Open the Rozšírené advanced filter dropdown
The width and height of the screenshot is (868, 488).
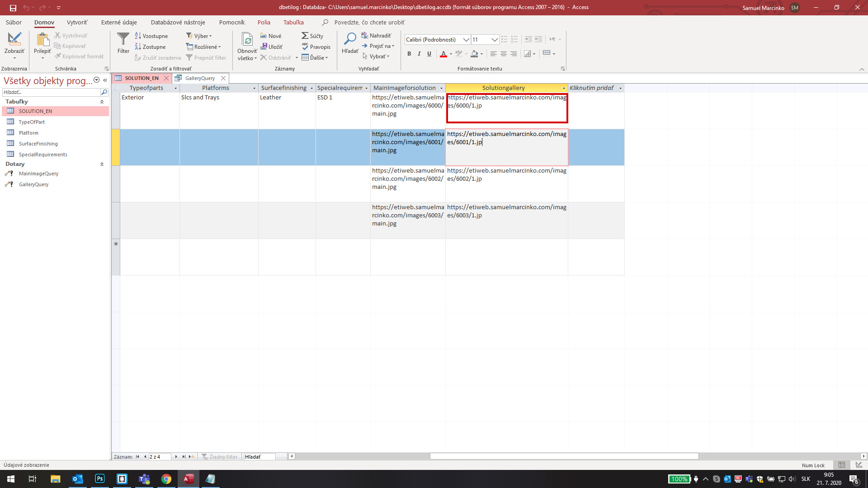203,47
